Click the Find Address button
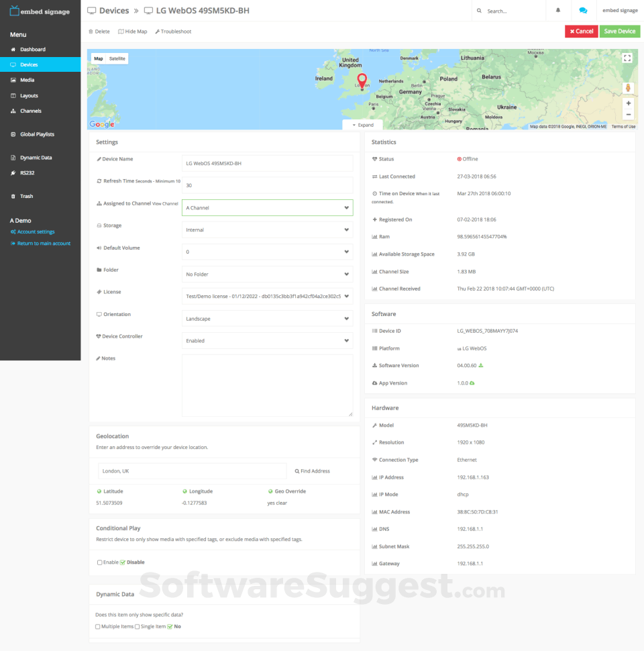Image resolution: width=644 pixels, height=651 pixels. coord(313,471)
